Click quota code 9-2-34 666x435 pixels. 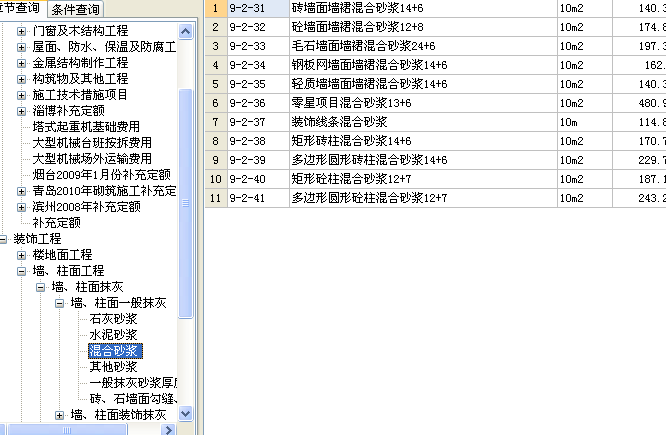point(258,65)
